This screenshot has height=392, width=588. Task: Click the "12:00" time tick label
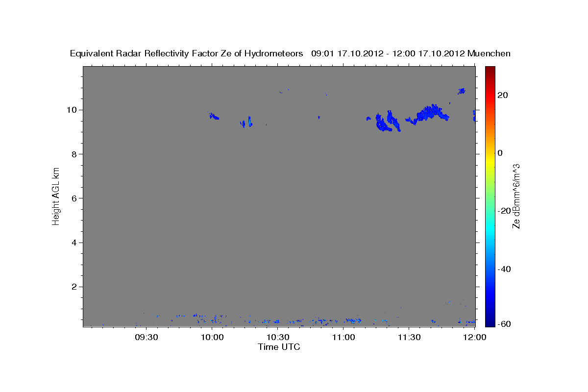[475, 337]
